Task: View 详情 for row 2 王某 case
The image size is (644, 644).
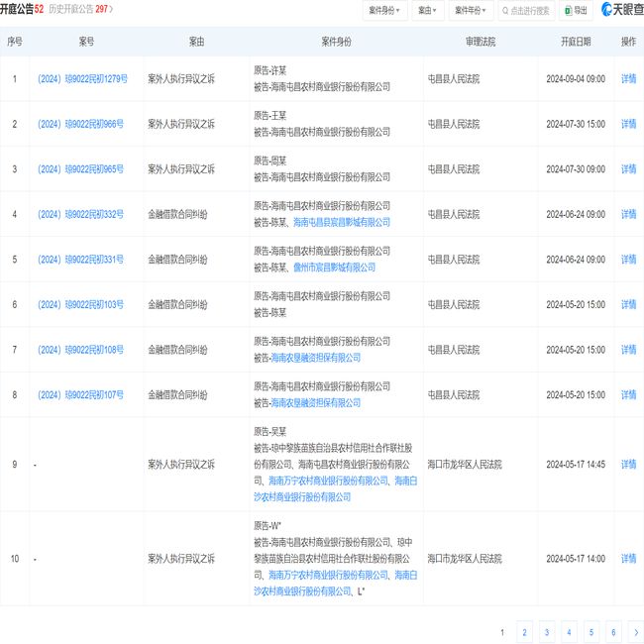Action: pyautogui.click(x=628, y=124)
